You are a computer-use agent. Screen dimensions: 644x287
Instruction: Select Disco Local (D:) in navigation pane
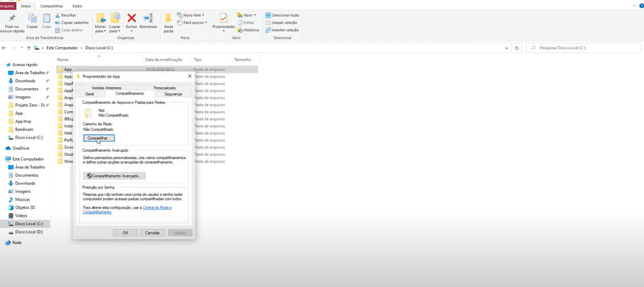tap(29, 232)
